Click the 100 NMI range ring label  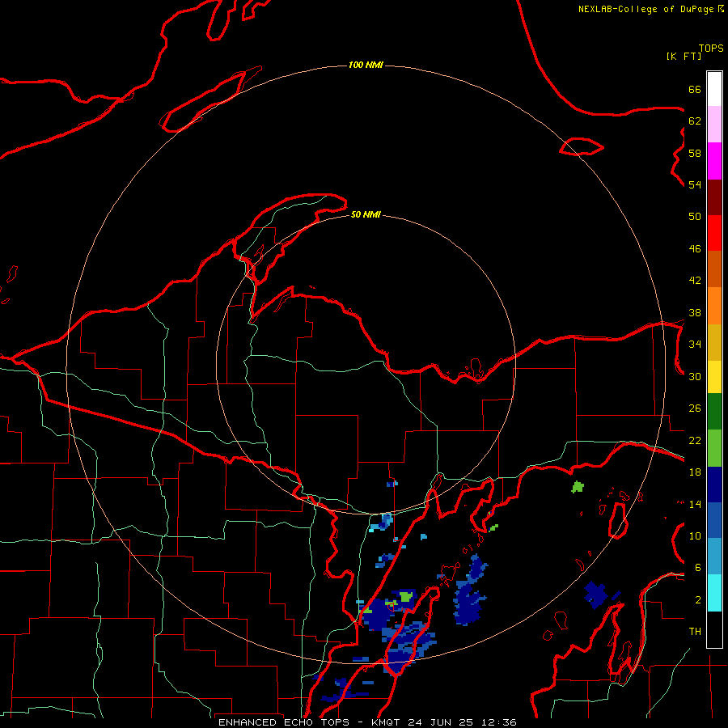tap(366, 65)
